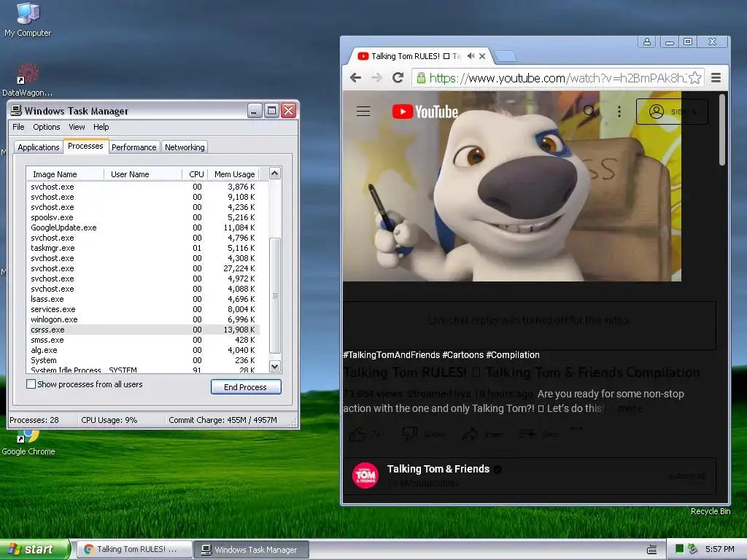Click the keyboard icon in the taskbar
The height and width of the screenshot is (560, 747).
click(652, 550)
